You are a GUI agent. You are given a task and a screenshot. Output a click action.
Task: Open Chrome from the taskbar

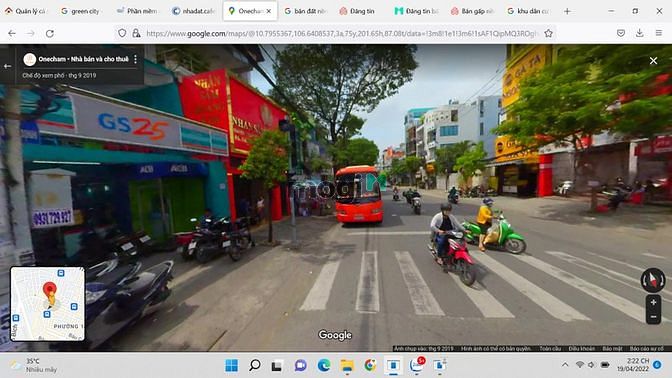coord(370,365)
